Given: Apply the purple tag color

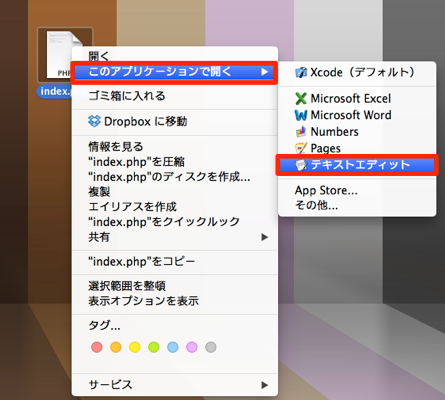Looking at the screenshot, I should pyautogui.click(x=192, y=347).
